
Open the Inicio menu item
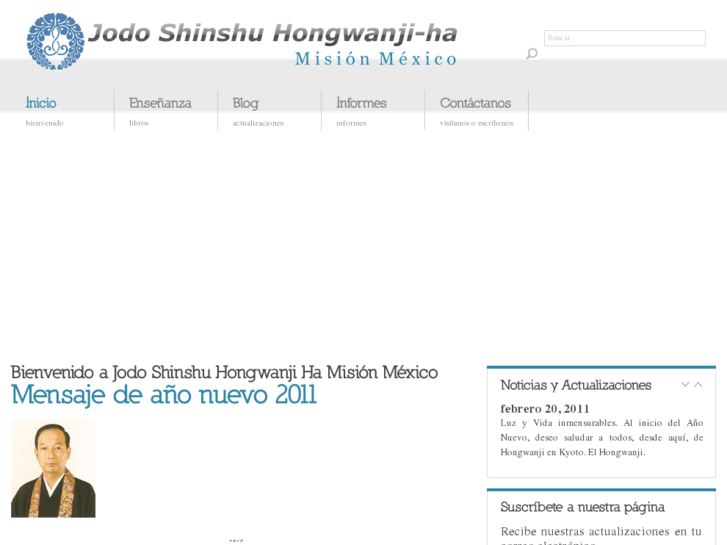[x=41, y=103]
